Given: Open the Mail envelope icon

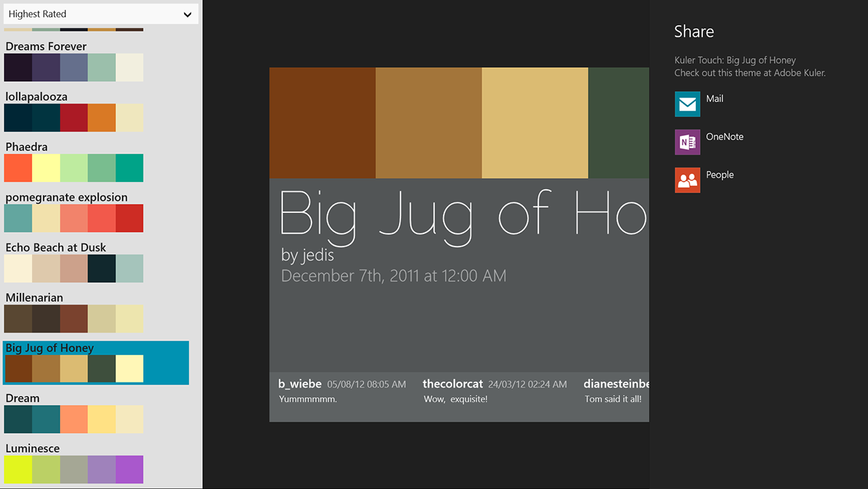Looking at the screenshot, I should click(x=687, y=104).
